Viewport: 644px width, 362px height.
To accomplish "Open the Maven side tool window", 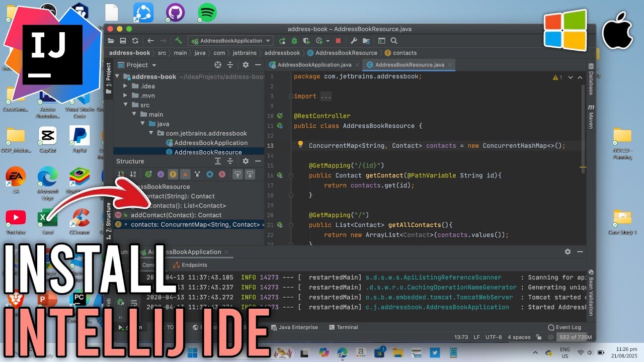I will point(591,117).
